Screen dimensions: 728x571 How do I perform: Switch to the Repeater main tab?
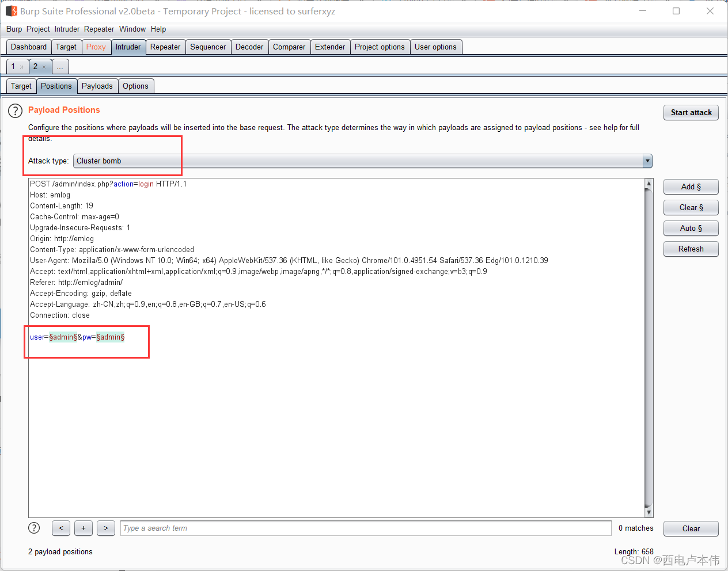point(165,47)
